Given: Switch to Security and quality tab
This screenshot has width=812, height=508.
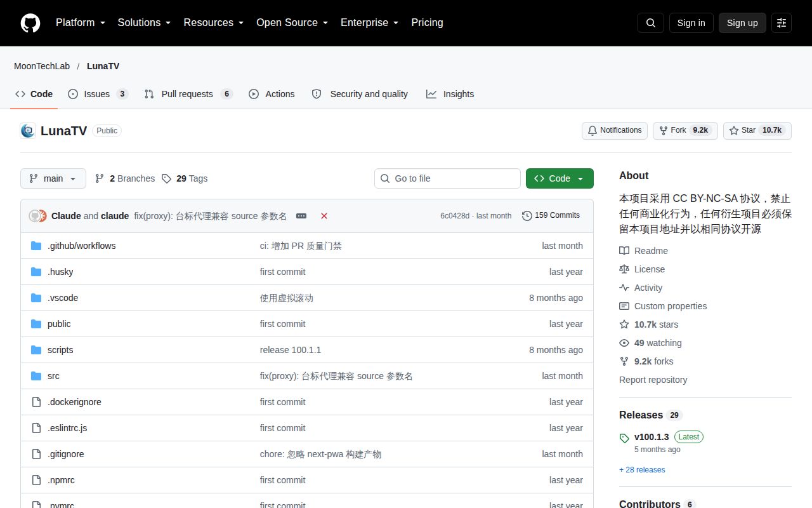Looking at the screenshot, I should [360, 94].
